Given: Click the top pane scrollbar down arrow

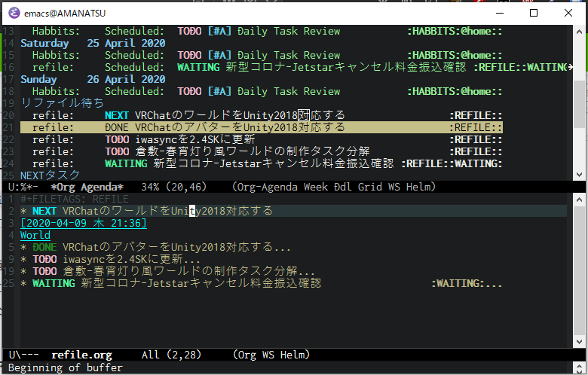Looking at the screenshot, I should pyautogui.click(x=580, y=175).
